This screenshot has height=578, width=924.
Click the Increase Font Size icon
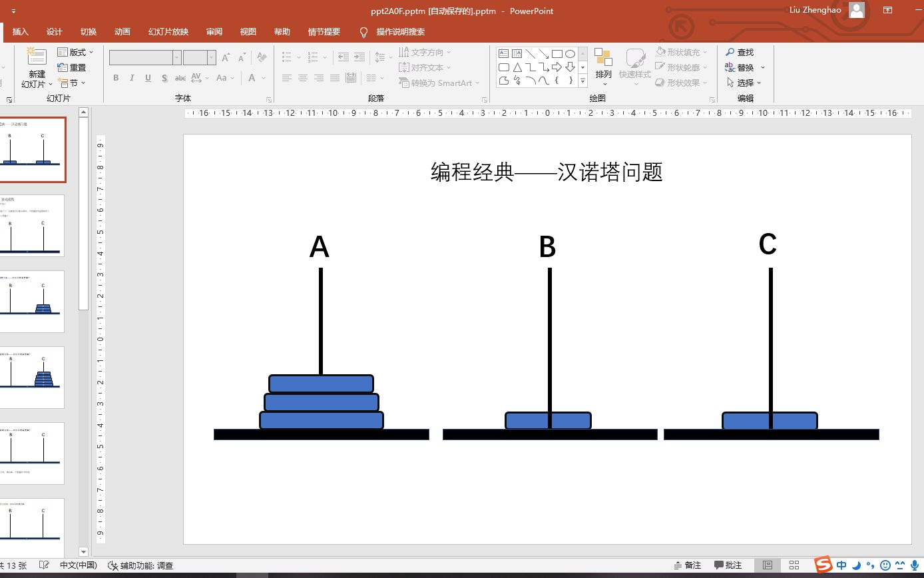[226, 58]
